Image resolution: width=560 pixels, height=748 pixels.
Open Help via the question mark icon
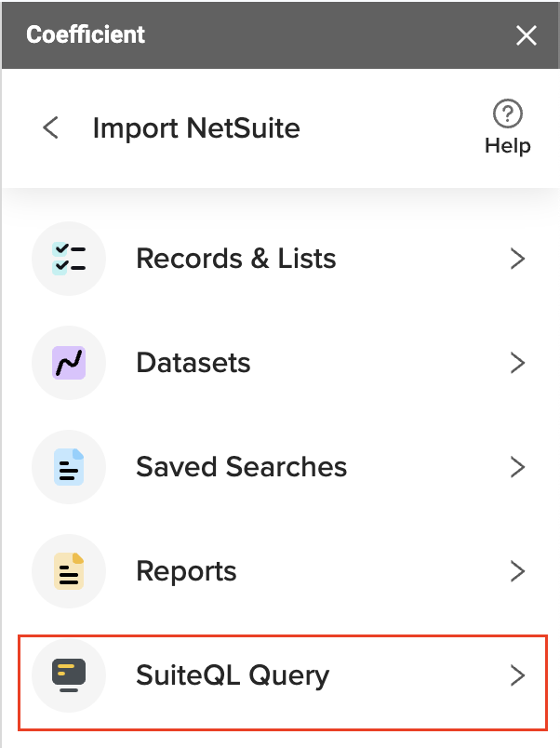tap(508, 114)
